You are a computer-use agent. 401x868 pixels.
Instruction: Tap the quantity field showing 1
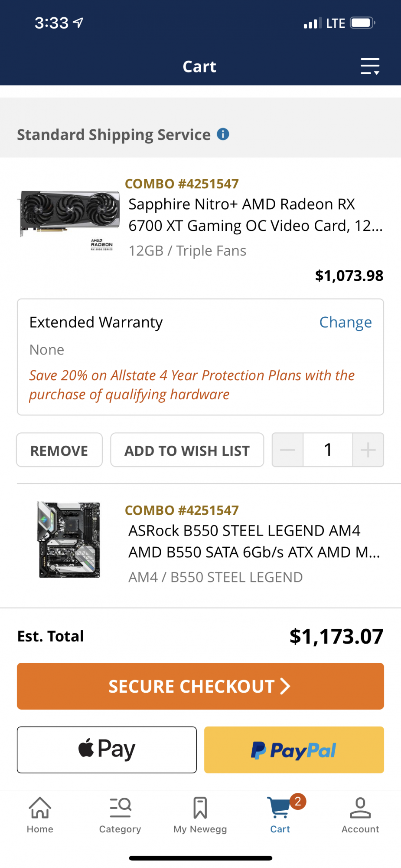[328, 450]
